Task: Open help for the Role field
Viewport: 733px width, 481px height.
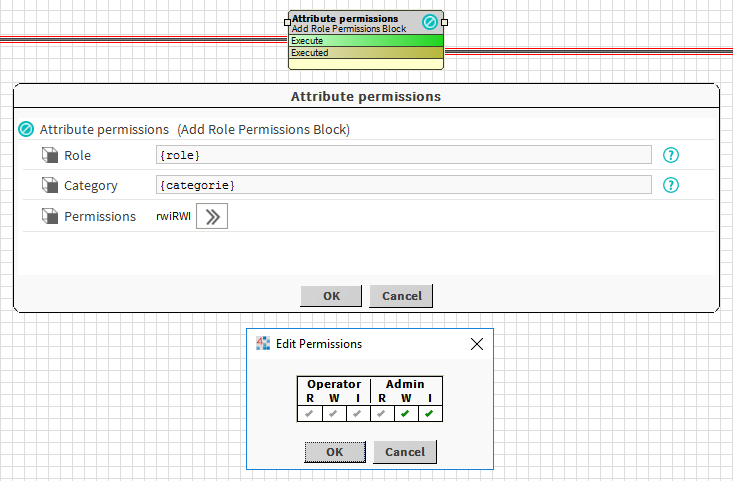Action: pos(671,155)
